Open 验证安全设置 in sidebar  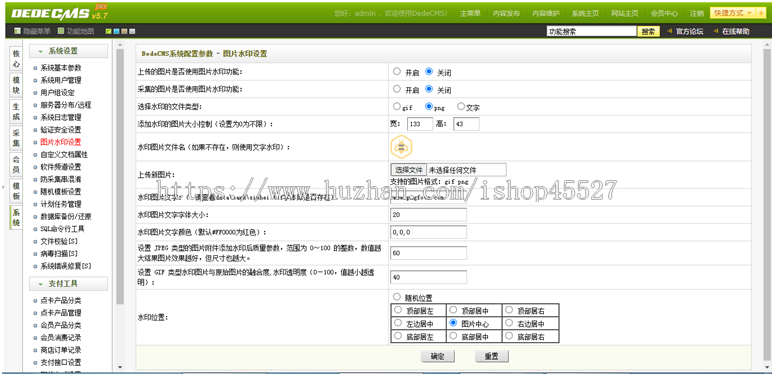(x=61, y=129)
